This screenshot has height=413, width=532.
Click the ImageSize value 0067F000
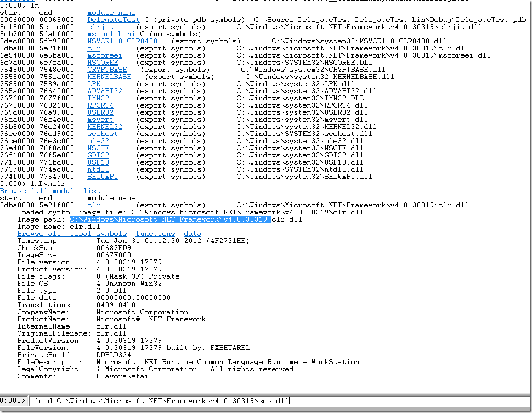click(x=114, y=255)
